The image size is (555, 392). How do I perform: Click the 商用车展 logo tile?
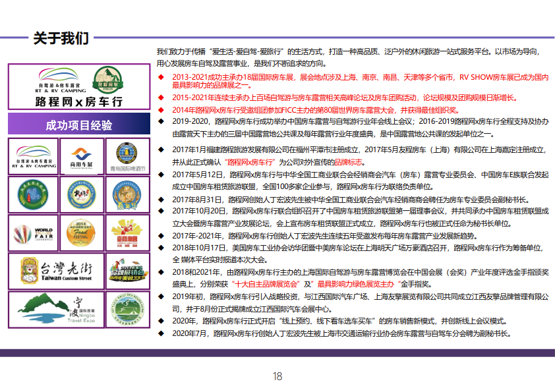[x=81, y=156]
